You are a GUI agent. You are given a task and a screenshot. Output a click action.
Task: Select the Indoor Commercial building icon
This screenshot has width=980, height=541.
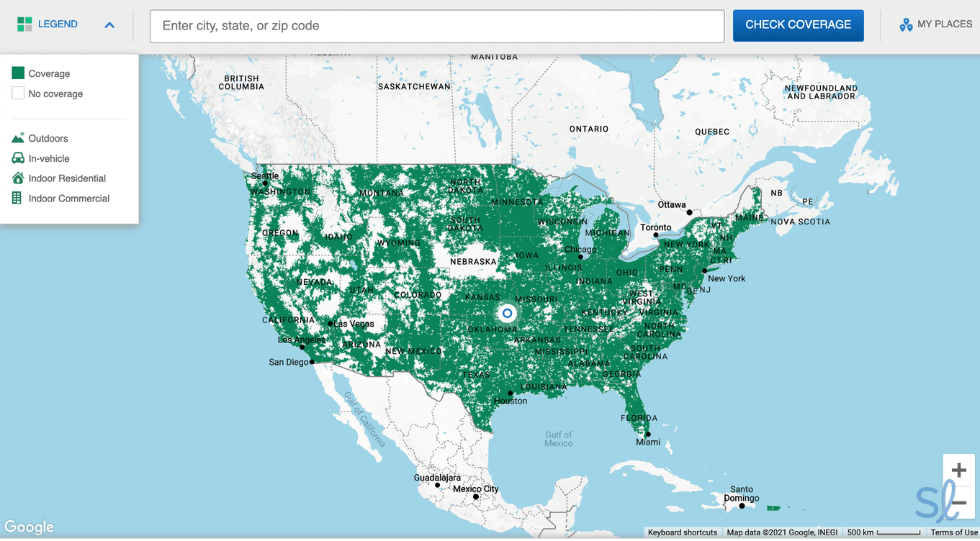[17, 198]
